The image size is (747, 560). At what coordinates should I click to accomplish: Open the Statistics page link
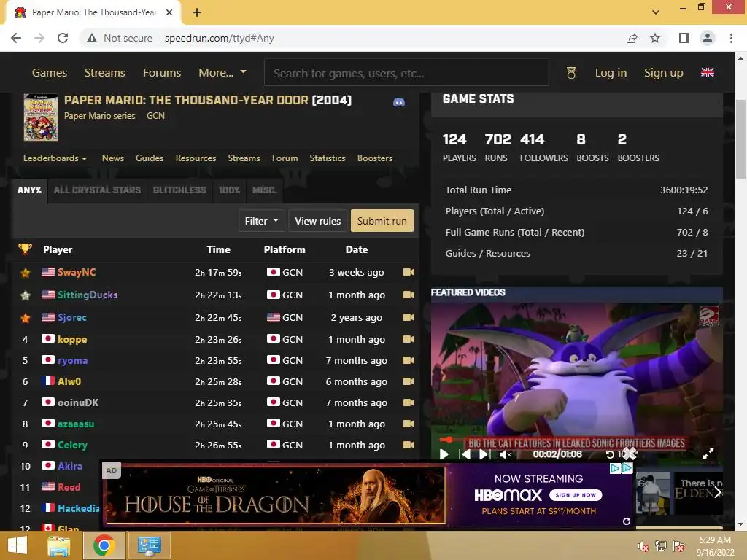click(328, 158)
